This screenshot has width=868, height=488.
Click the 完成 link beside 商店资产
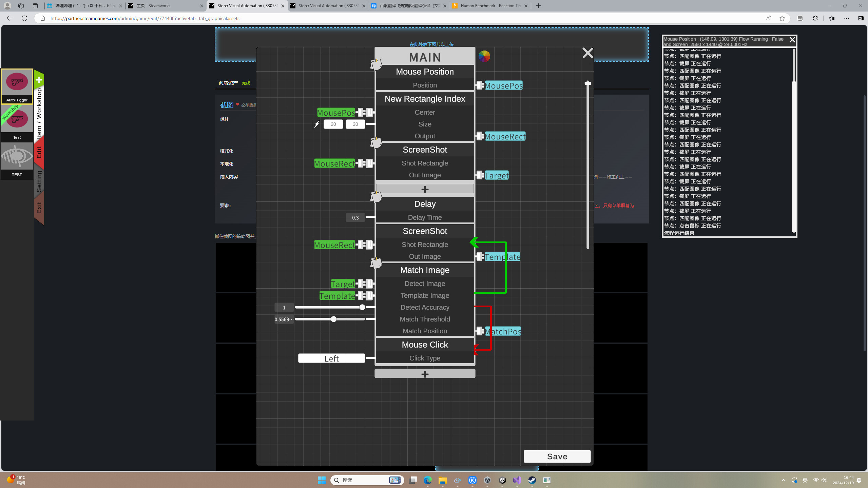pos(245,82)
